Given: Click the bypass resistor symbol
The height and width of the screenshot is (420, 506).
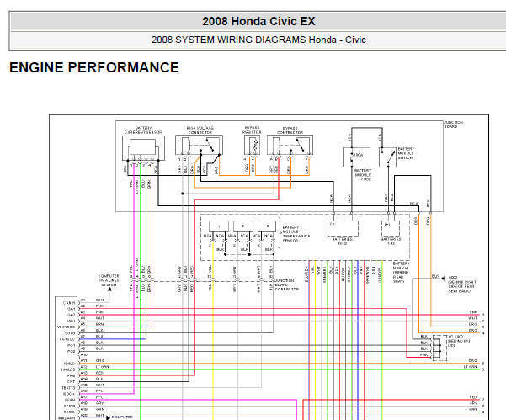Looking at the screenshot, I should [252, 145].
